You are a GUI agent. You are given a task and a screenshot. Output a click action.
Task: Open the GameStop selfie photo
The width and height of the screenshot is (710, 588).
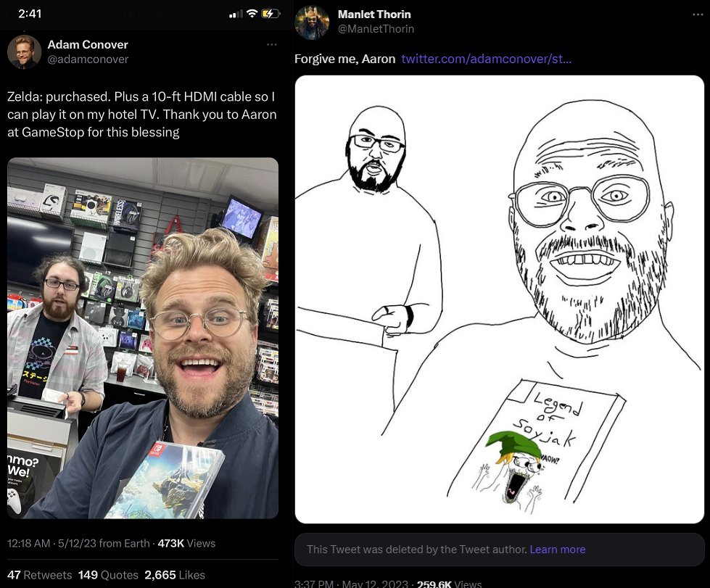[x=143, y=338]
